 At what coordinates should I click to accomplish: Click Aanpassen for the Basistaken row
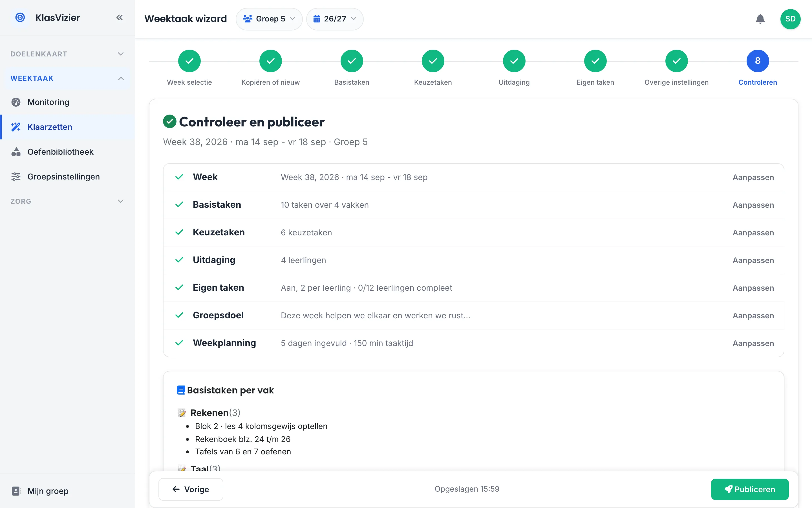pyautogui.click(x=753, y=205)
